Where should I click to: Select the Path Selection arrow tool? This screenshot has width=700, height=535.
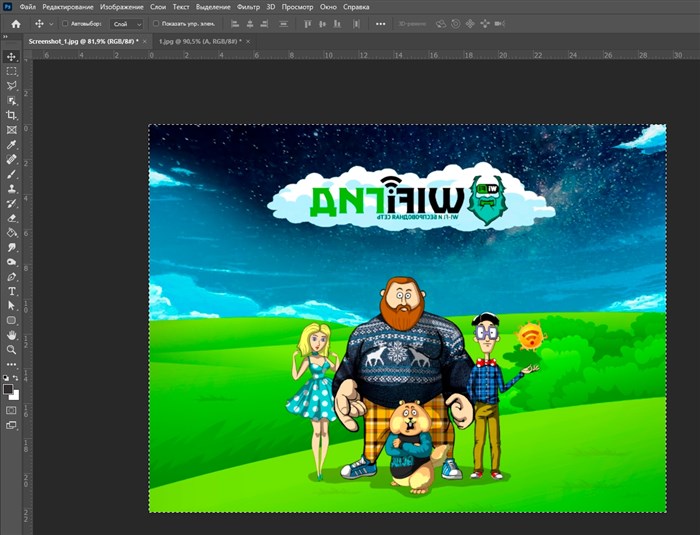[x=12, y=306]
